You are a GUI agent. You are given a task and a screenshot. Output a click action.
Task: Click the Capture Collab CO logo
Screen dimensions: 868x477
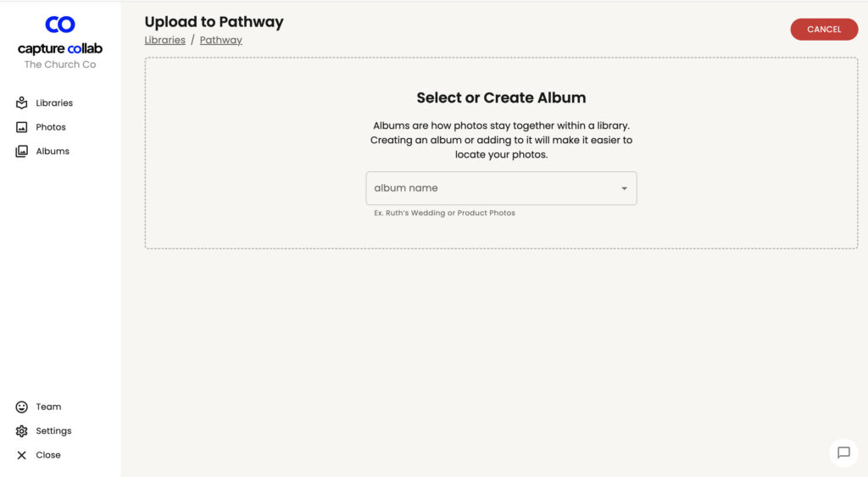pyautogui.click(x=60, y=25)
